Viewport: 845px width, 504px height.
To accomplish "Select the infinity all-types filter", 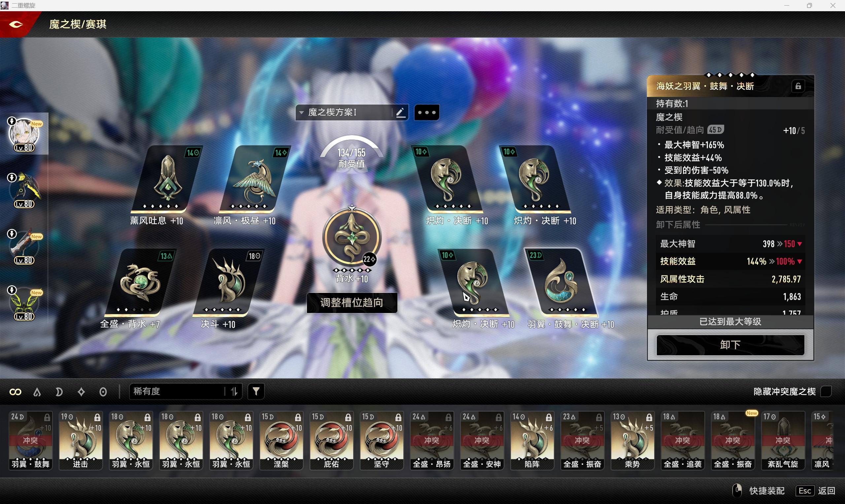I will tap(15, 392).
